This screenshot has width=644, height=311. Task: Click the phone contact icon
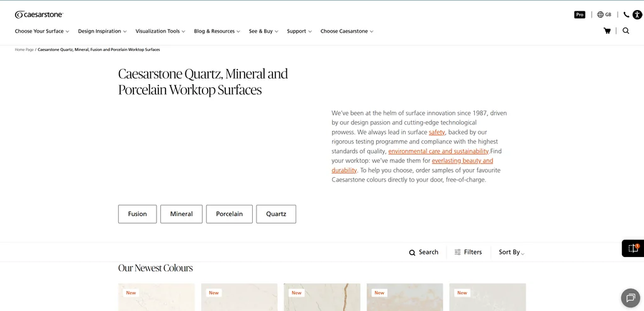tap(626, 14)
